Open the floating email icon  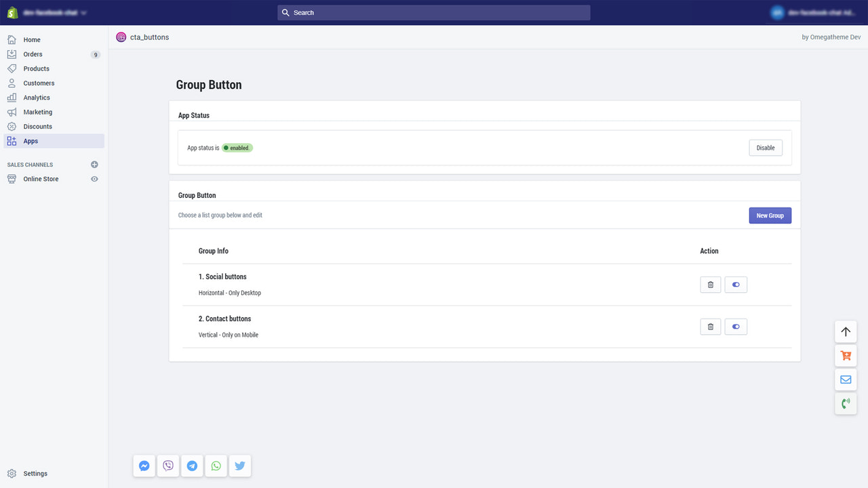tap(845, 380)
